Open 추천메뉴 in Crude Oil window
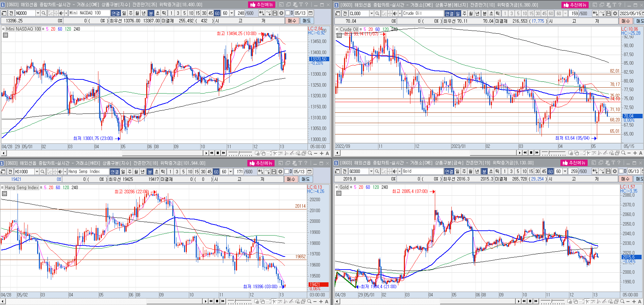This screenshot has width=644, height=305. click(575, 4)
